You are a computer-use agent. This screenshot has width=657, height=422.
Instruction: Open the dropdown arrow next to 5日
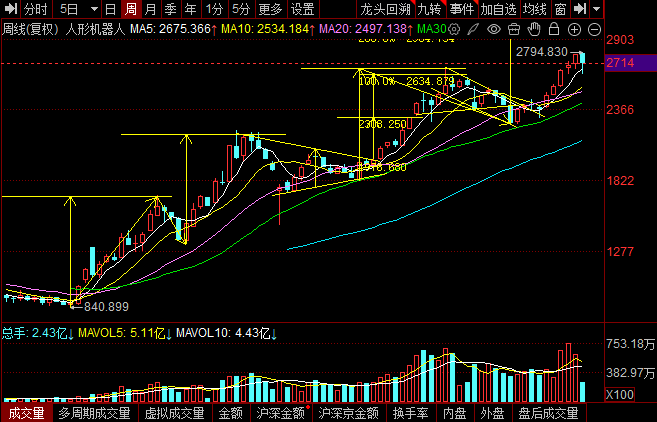pos(94,9)
